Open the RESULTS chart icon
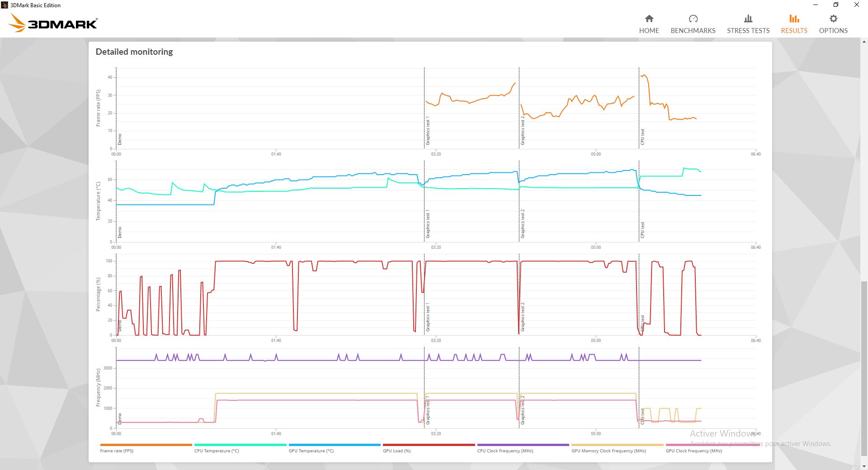Image resolution: width=868 pixels, height=470 pixels. (794, 19)
